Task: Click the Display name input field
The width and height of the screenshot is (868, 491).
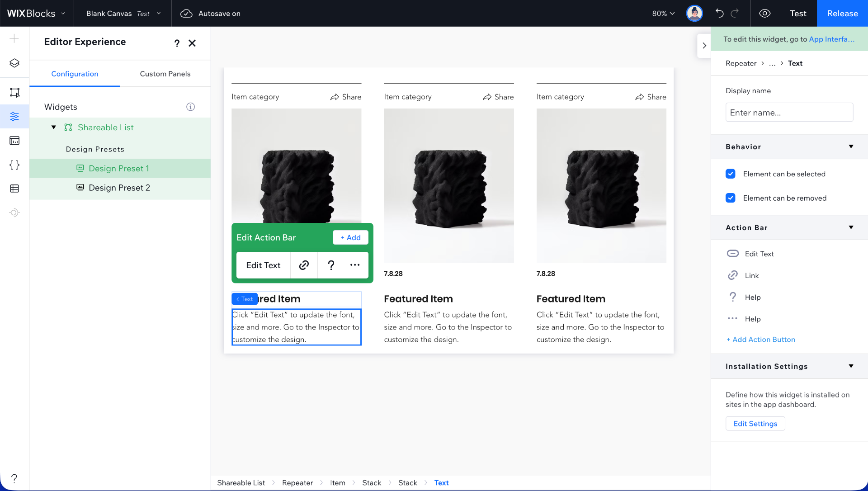Action: click(789, 112)
